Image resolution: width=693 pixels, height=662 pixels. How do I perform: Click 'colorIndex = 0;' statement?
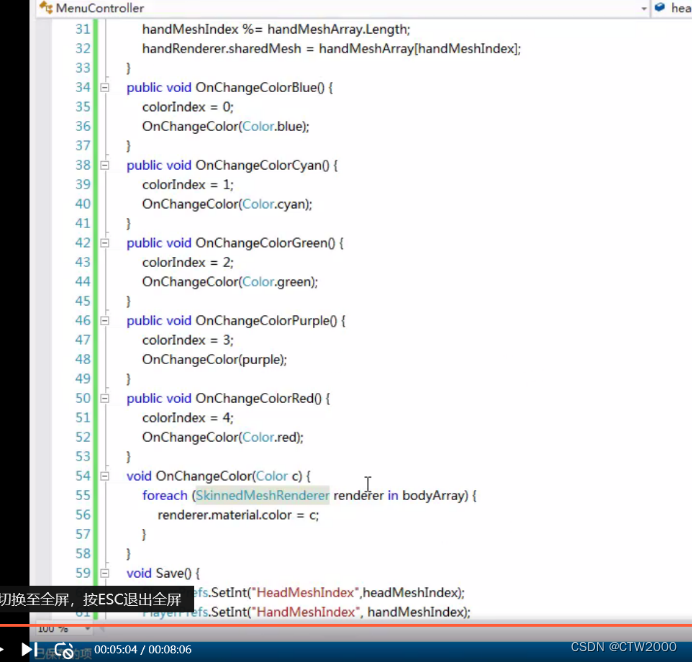tap(188, 107)
